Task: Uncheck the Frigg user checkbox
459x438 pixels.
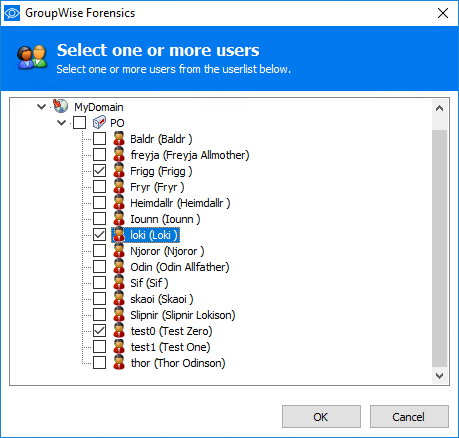Action: pyautogui.click(x=99, y=171)
